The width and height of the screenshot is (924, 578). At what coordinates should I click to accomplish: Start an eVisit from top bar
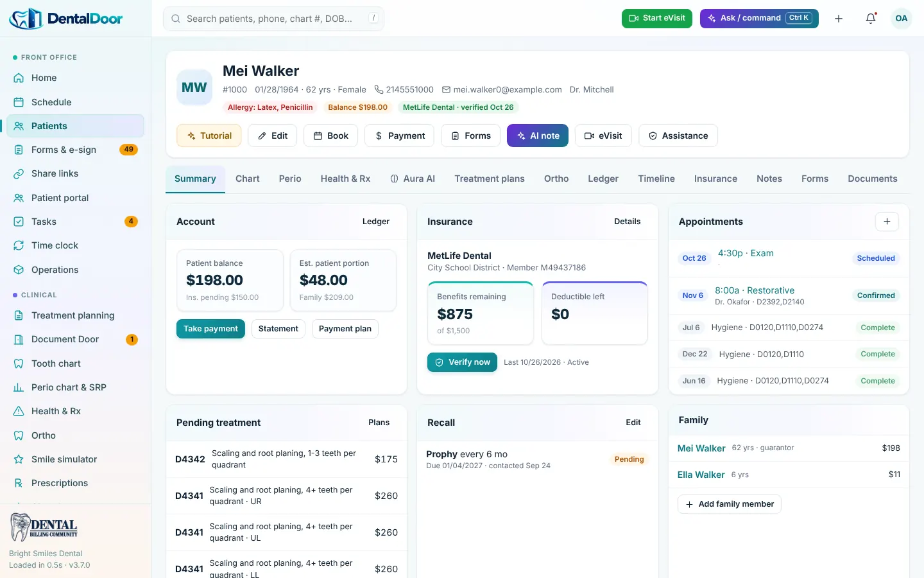[x=658, y=19]
